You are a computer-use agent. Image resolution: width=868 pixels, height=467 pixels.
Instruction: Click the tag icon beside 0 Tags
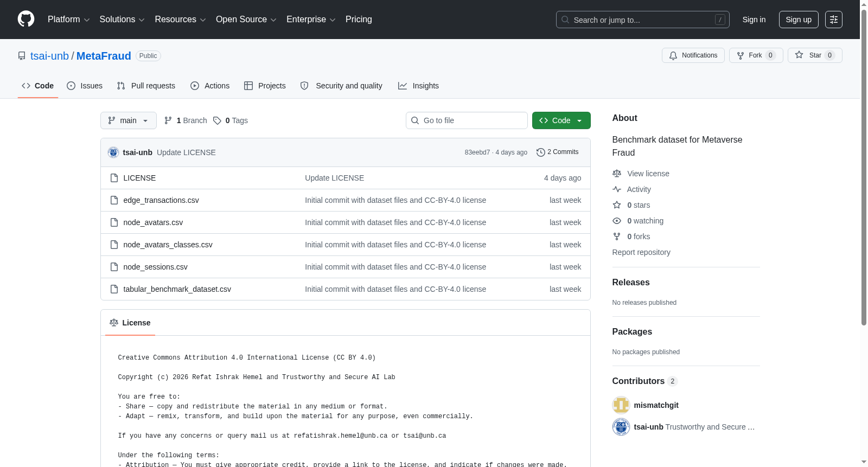pos(217,120)
